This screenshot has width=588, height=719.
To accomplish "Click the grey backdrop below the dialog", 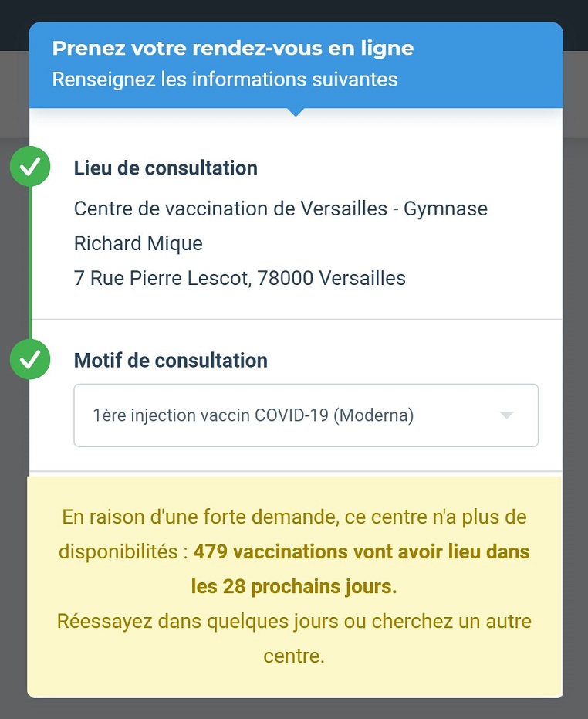I will click(294, 708).
